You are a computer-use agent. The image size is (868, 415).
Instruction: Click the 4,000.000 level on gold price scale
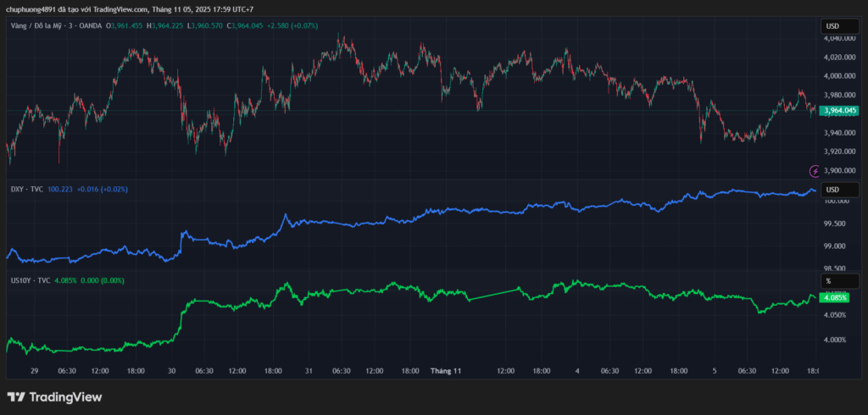pos(838,76)
